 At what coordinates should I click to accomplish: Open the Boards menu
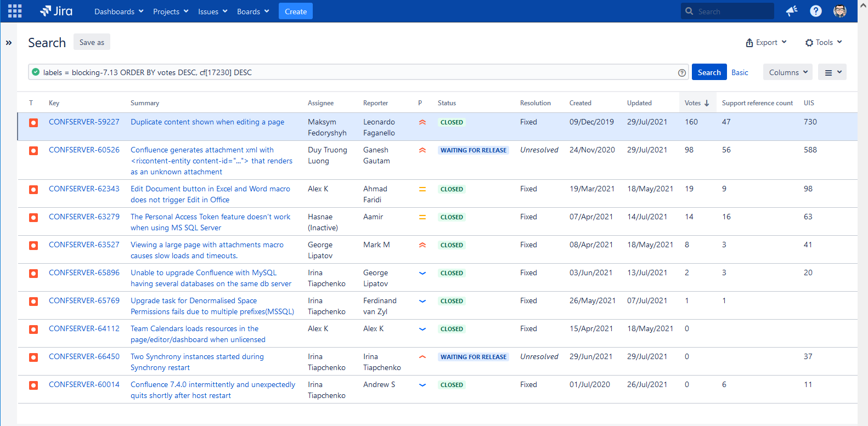click(x=253, y=12)
